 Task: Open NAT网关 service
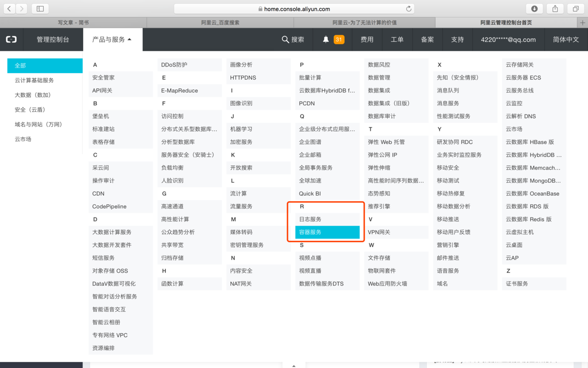click(x=258, y=283)
